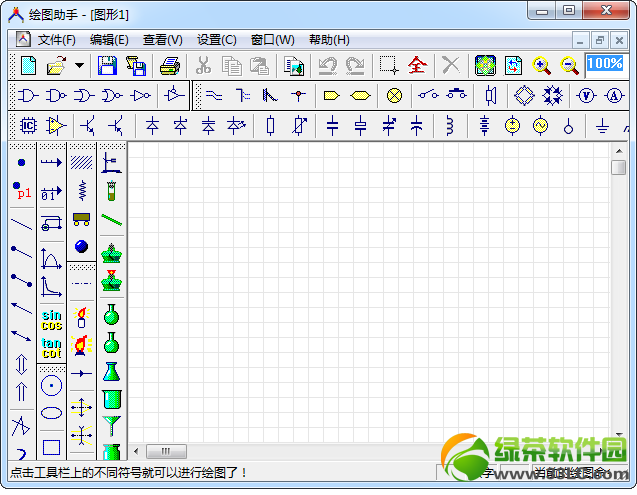This screenshot has width=637, height=495.
Task: Select the point tool blue dot
Action: [22, 163]
